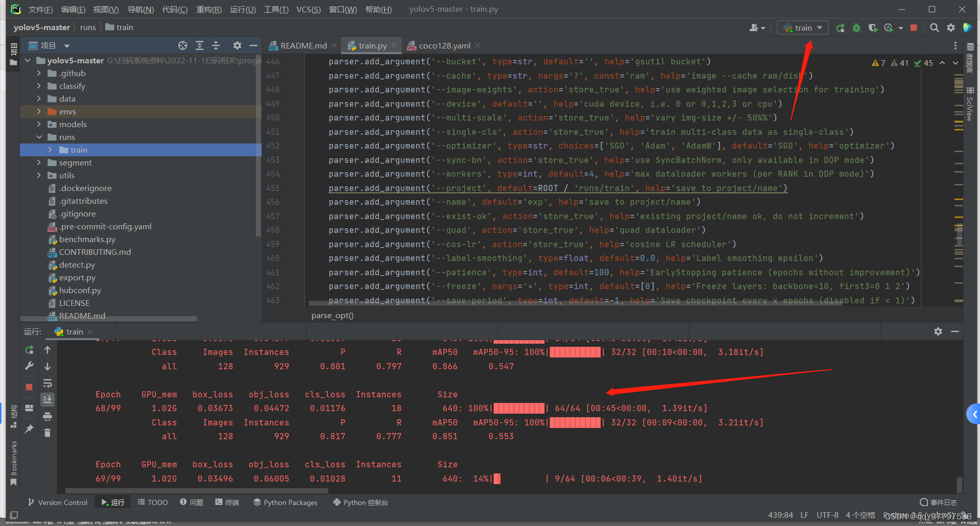
Task: Expand all items in project panel
Action: [x=200, y=45]
